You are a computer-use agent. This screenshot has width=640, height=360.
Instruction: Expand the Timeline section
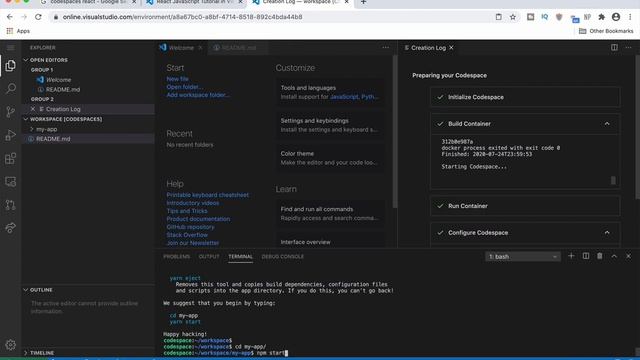coord(88,353)
